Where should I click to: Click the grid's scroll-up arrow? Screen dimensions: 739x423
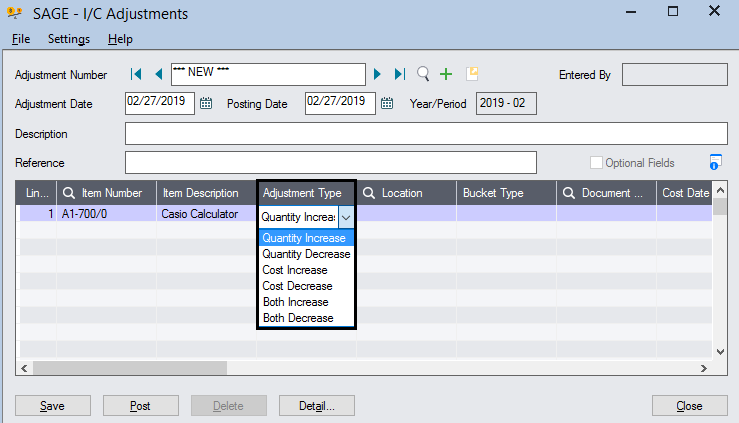pyautogui.click(x=720, y=190)
